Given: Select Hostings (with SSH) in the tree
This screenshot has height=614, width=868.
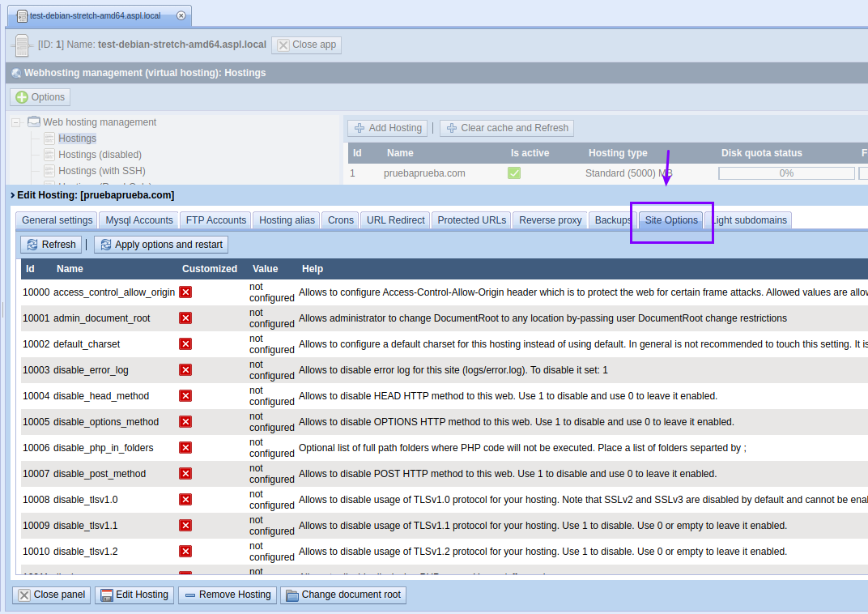Looking at the screenshot, I should pyautogui.click(x=102, y=171).
